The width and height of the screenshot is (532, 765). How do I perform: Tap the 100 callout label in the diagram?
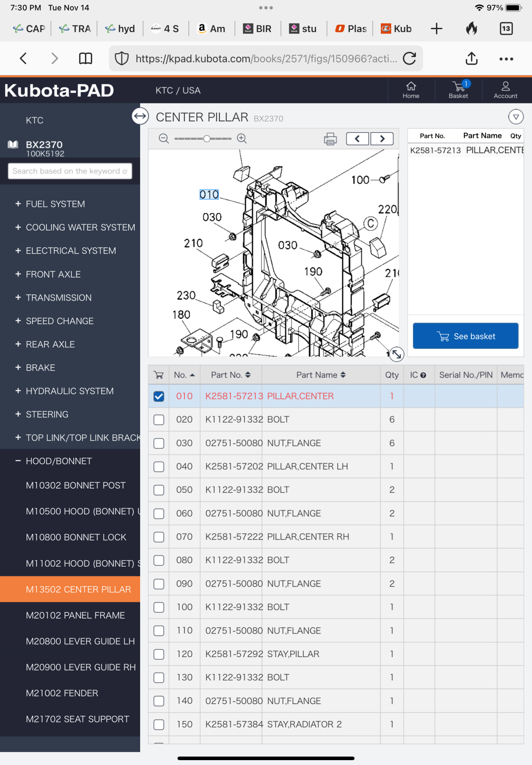point(360,180)
